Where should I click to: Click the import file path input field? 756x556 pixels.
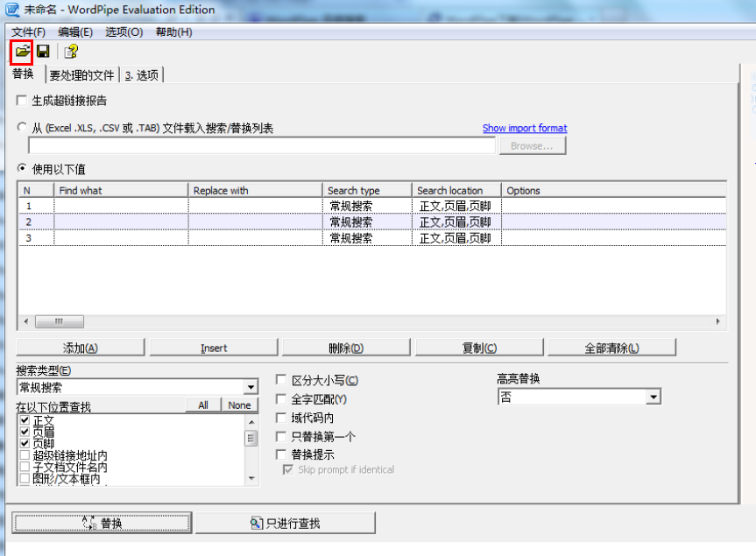click(x=262, y=146)
